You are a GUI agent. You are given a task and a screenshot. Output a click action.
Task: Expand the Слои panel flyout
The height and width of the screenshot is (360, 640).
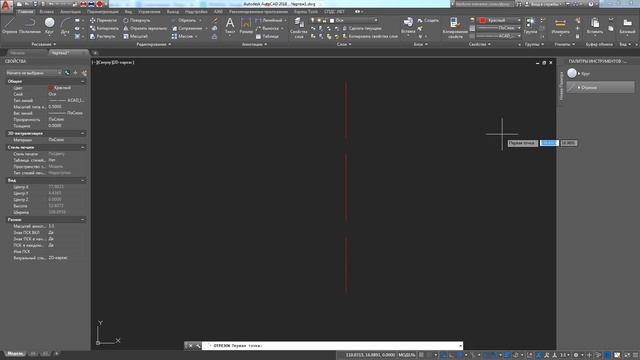coord(344,44)
